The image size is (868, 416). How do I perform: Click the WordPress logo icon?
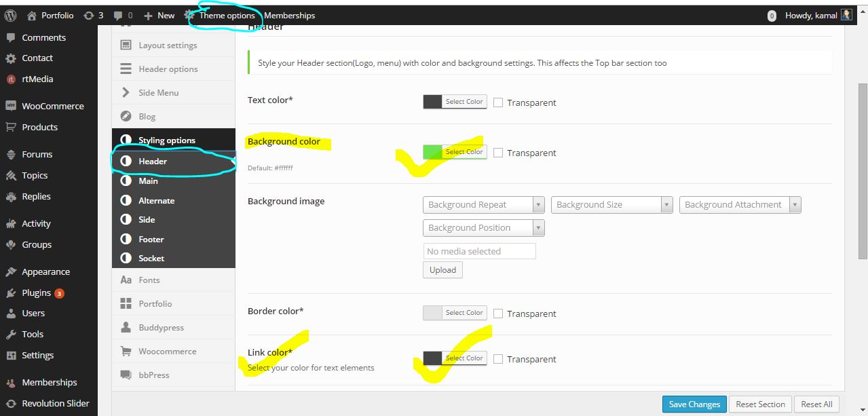[10, 15]
